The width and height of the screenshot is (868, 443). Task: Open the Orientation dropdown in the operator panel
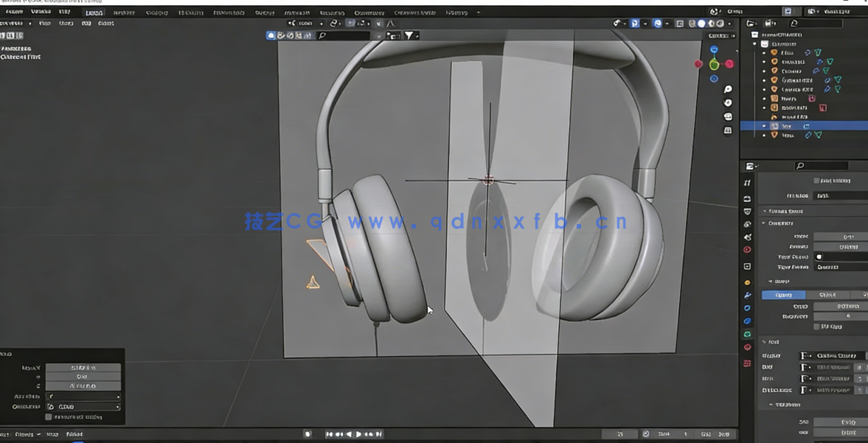point(82,407)
